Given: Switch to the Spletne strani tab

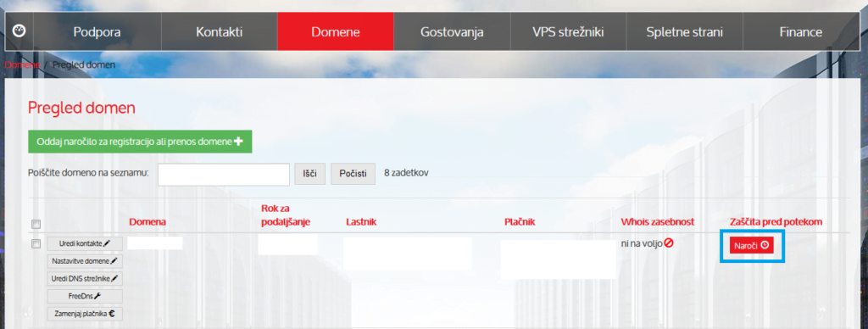Looking at the screenshot, I should click(x=684, y=31).
